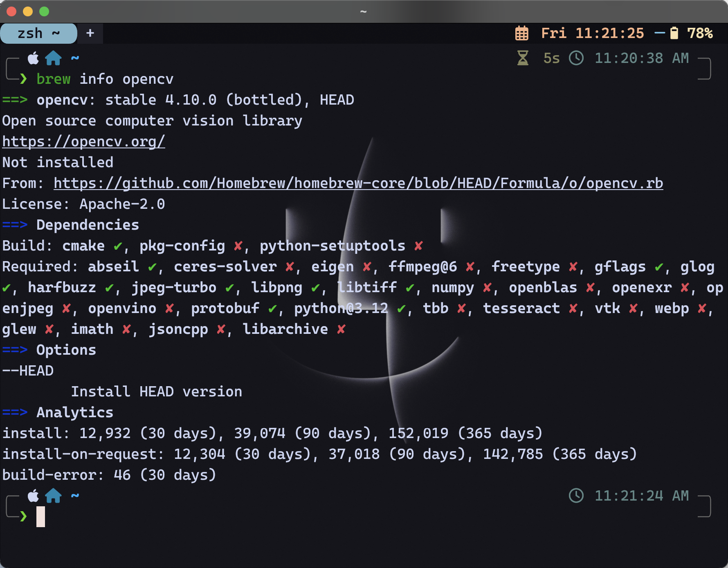This screenshot has width=728, height=568.
Task: Click the 'Options' section heading
Action: pyautogui.click(x=66, y=350)
